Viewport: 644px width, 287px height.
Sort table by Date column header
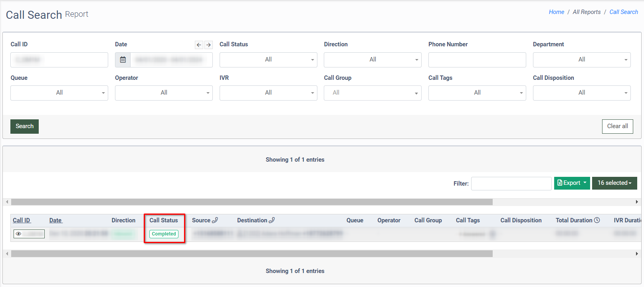[x=55, y=220]
